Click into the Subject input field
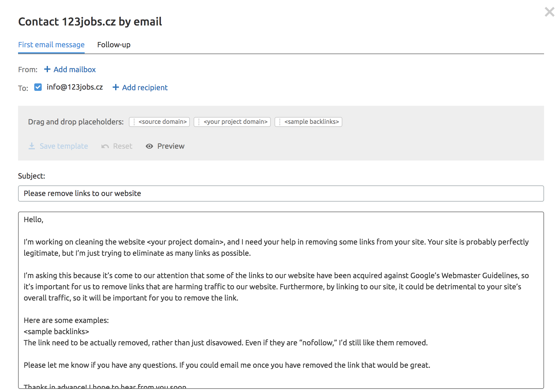 [281, 194]
